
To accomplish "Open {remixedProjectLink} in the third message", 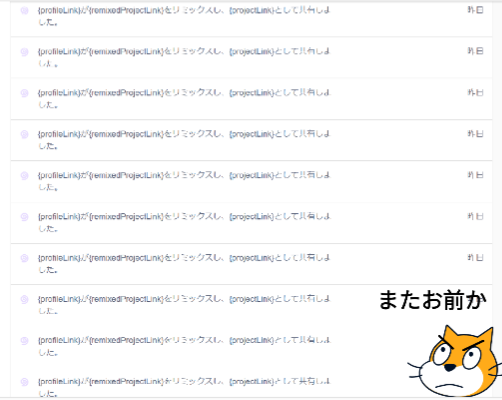I will pyautogui.click(x=127, y=93).
